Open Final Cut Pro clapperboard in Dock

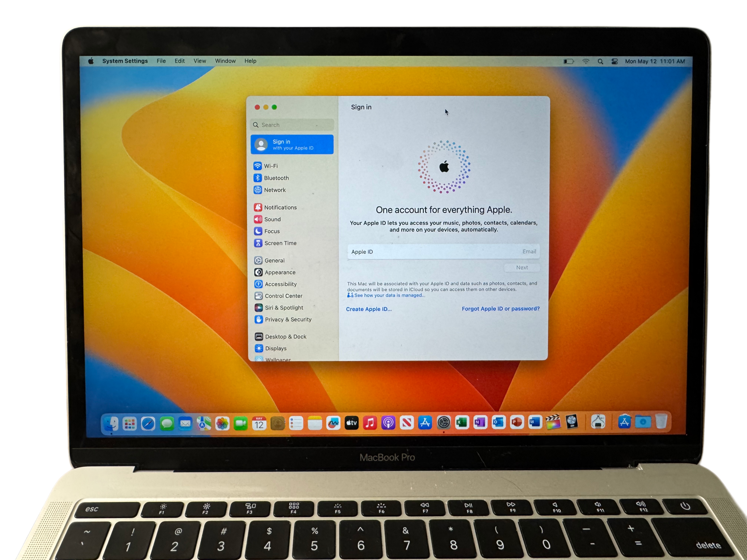(553, 422)
